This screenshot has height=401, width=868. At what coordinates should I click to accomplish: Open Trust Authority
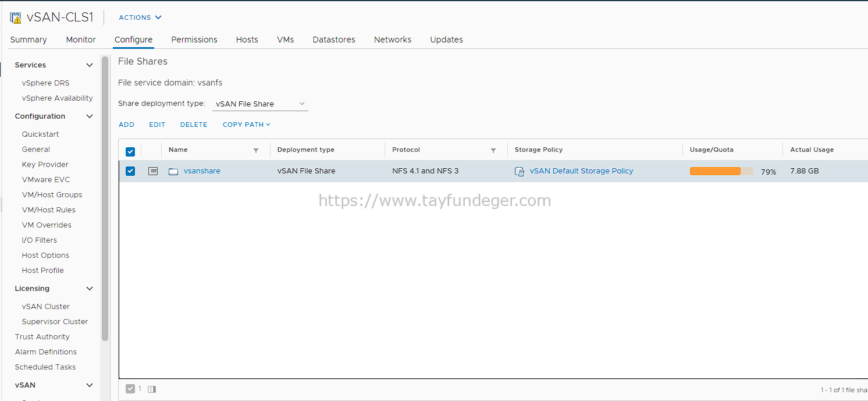pyautogui.click(x=42, y=337)
